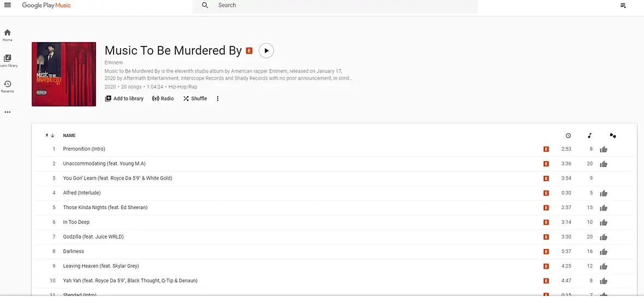The height and width of the screenshot is (303, 644).
Task: Open the queue icon at top right
Action: click(623, 6)
